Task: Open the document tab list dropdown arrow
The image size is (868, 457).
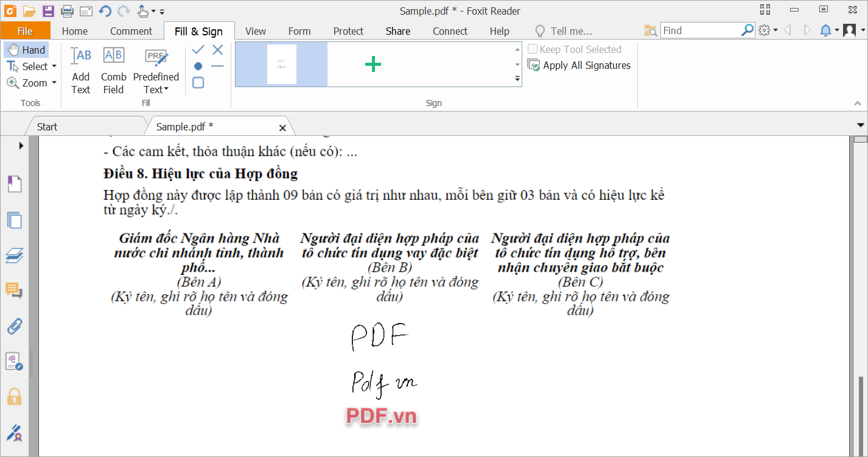Action: (860, 126)
